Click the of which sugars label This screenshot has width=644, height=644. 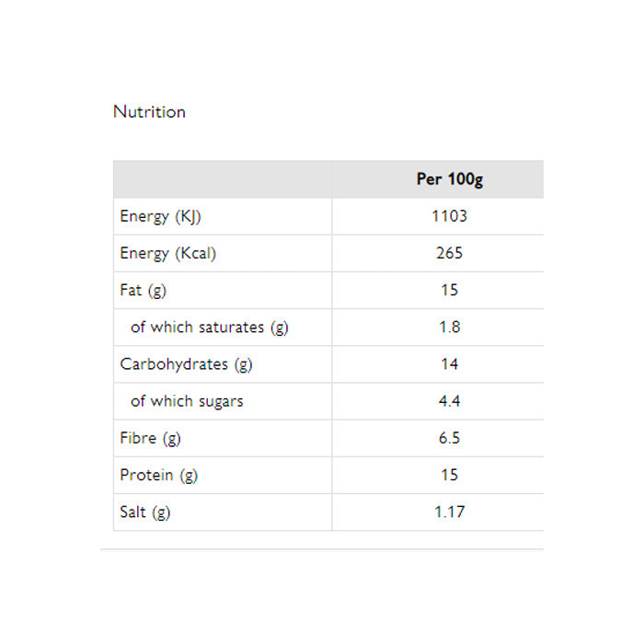click(187, 401)
